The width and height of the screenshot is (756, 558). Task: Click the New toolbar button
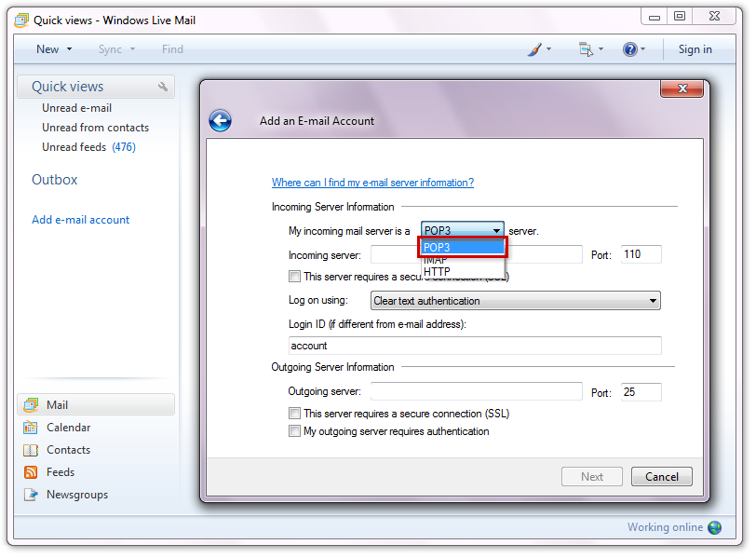pyautogui.click(x=47, y=49)
